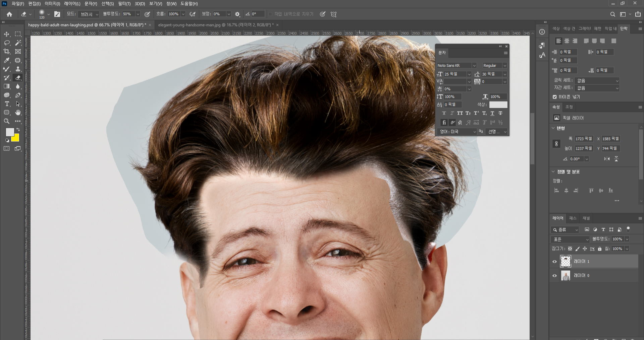Viewport: 644px width, 340px height.
Task: Select the Crop tool
Action: (7, 52)
